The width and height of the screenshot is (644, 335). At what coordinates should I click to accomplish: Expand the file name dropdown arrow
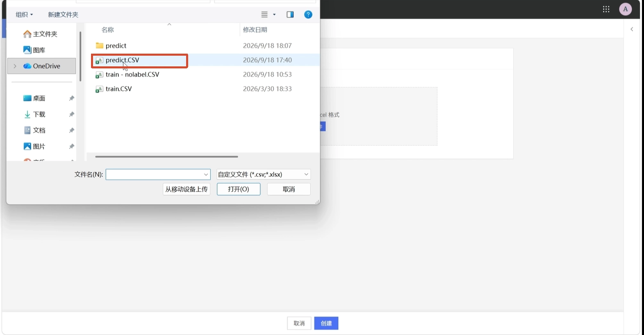point(206,174)
